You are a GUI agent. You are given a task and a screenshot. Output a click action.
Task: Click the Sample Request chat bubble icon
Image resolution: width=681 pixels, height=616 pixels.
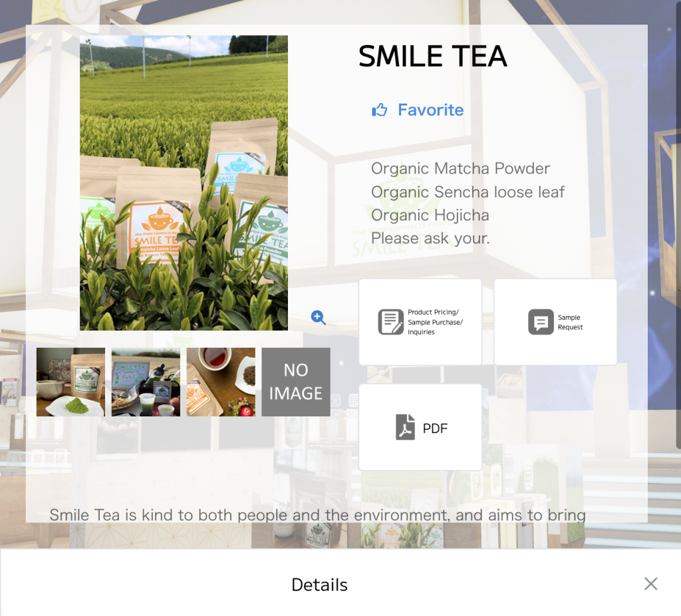click(541, 322)
